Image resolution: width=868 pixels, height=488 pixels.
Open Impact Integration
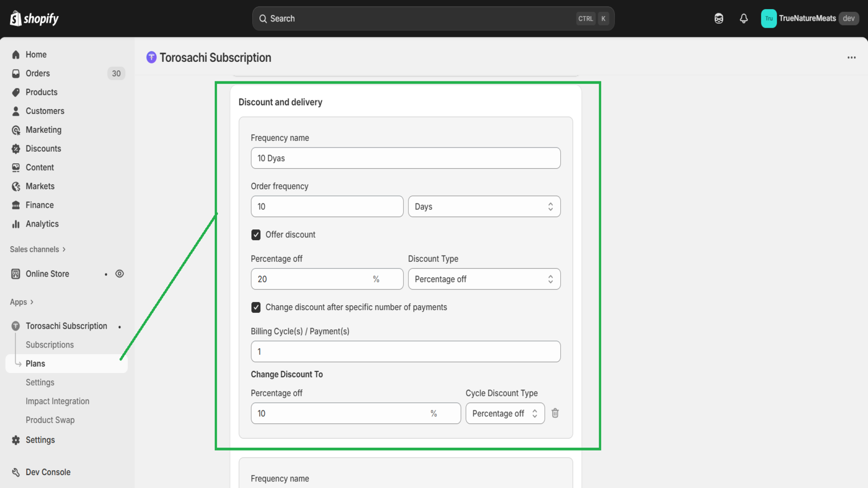58,401
